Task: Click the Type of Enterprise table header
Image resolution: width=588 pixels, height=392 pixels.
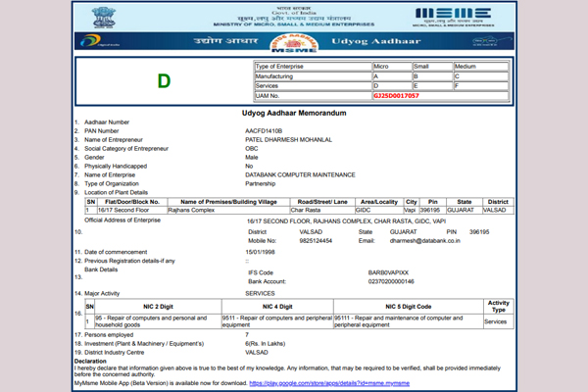Action: [x=314, y=67]
